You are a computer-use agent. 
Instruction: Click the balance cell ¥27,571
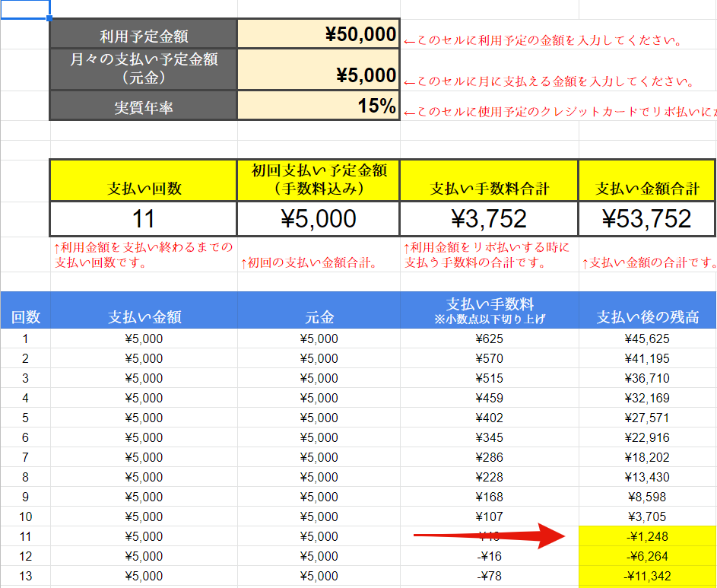[647, 418]
